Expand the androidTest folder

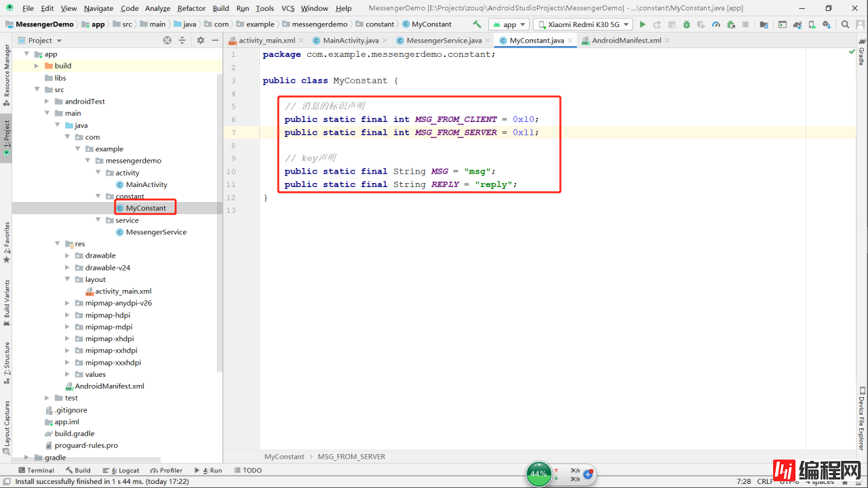[47, 102]
